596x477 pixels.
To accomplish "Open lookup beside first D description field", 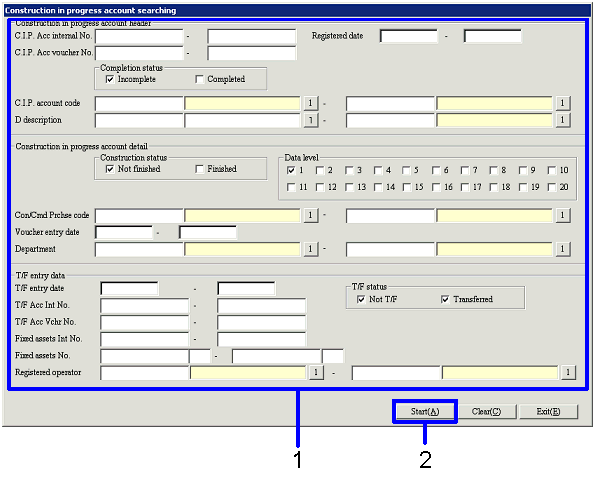I will point(311,120).
